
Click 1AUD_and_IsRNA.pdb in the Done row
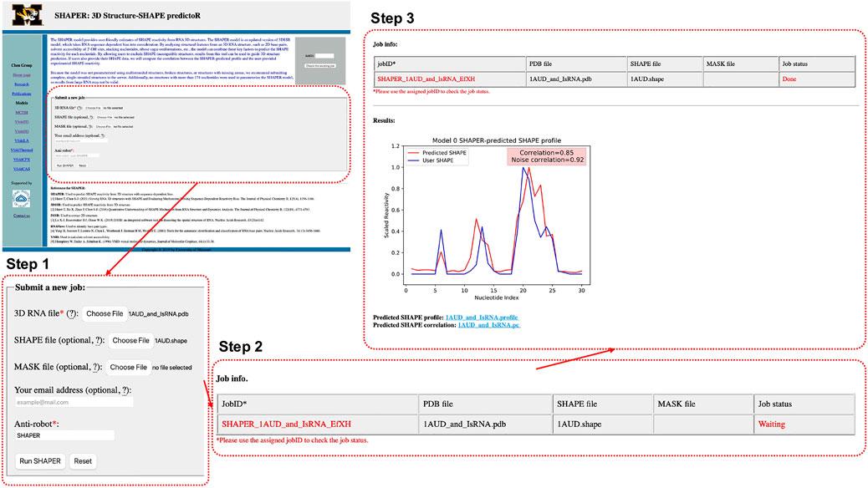[x=560, y=79]
